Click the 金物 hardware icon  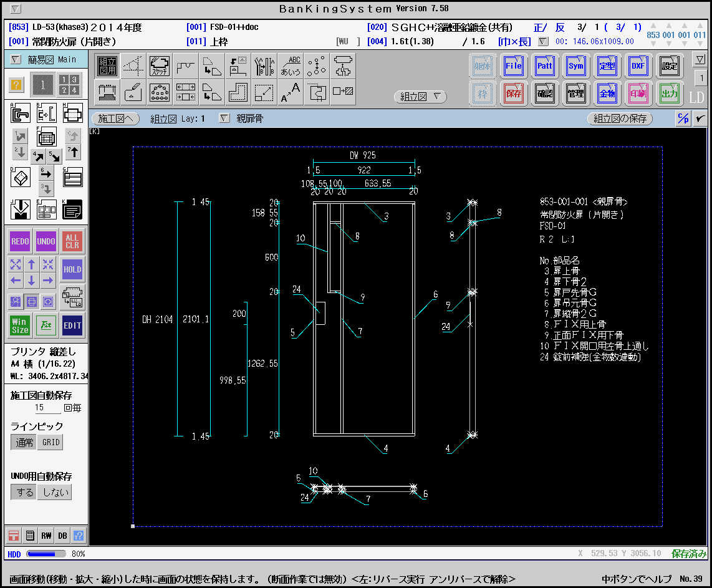(x=607, y=94)
